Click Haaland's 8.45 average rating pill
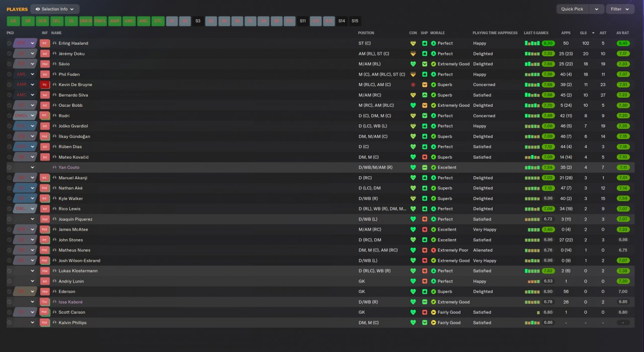Viewport: 644px width, 352px height. (x=623, y=43)
